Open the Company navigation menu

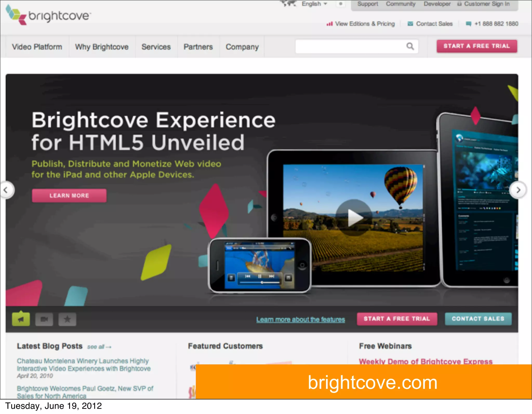click(x=242, y=47)
